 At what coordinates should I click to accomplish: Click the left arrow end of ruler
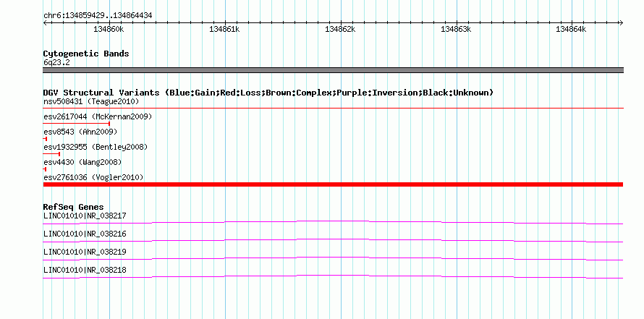[45, 23]
